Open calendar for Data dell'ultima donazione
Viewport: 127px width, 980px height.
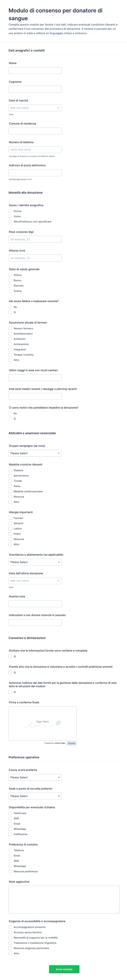click(x=58, y=581)
